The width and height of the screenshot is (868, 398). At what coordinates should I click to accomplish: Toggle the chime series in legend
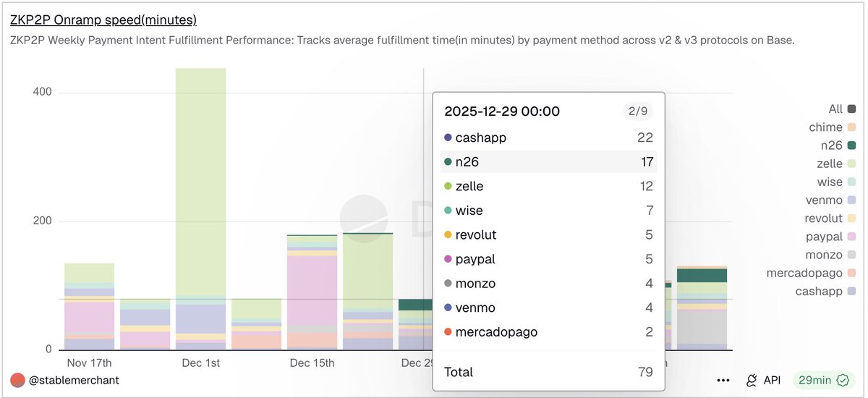pyautogui.click(x=833, y=127)
